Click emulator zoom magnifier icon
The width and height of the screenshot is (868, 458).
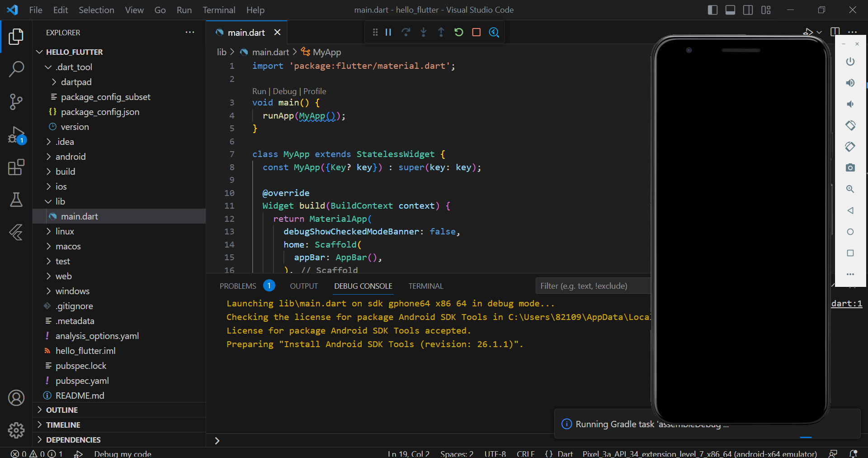click(850, 189)
